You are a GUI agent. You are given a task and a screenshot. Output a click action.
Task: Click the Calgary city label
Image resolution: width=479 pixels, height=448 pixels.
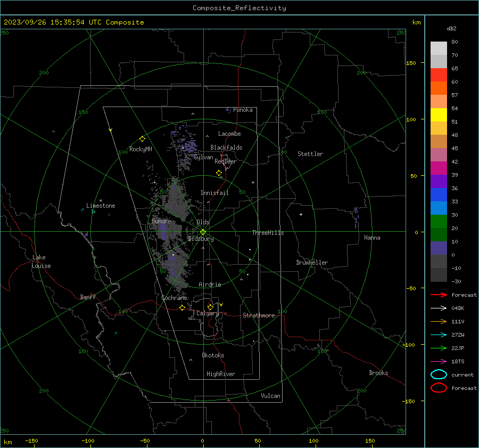coord(208,313)
